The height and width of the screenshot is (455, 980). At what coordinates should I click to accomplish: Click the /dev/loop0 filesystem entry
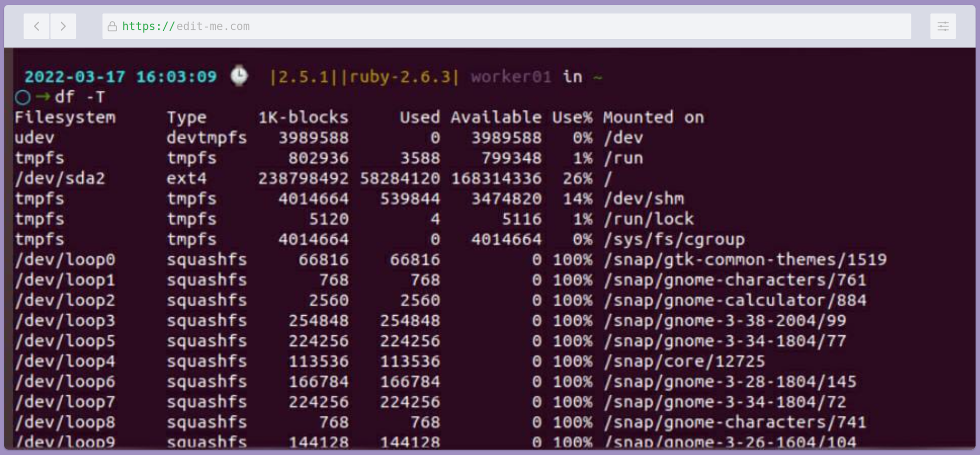point(65,260)
